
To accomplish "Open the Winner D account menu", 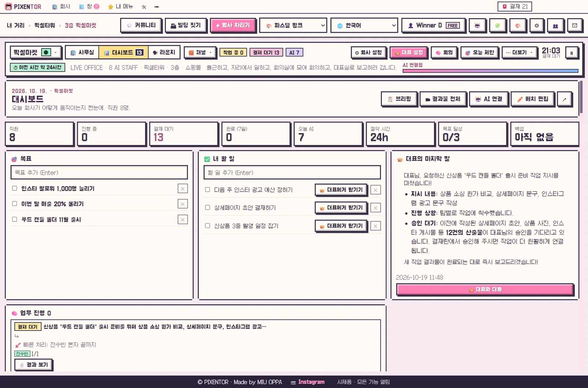I will (433, 26).
